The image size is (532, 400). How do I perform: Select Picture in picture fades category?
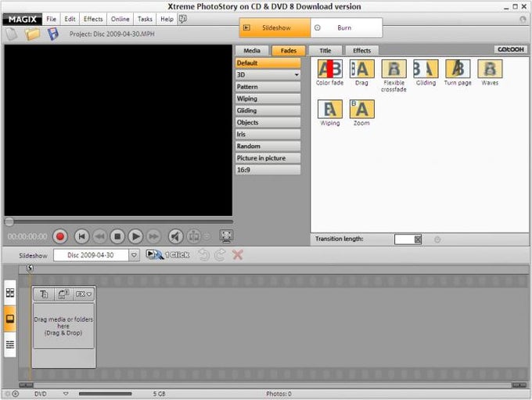(268, 158)
